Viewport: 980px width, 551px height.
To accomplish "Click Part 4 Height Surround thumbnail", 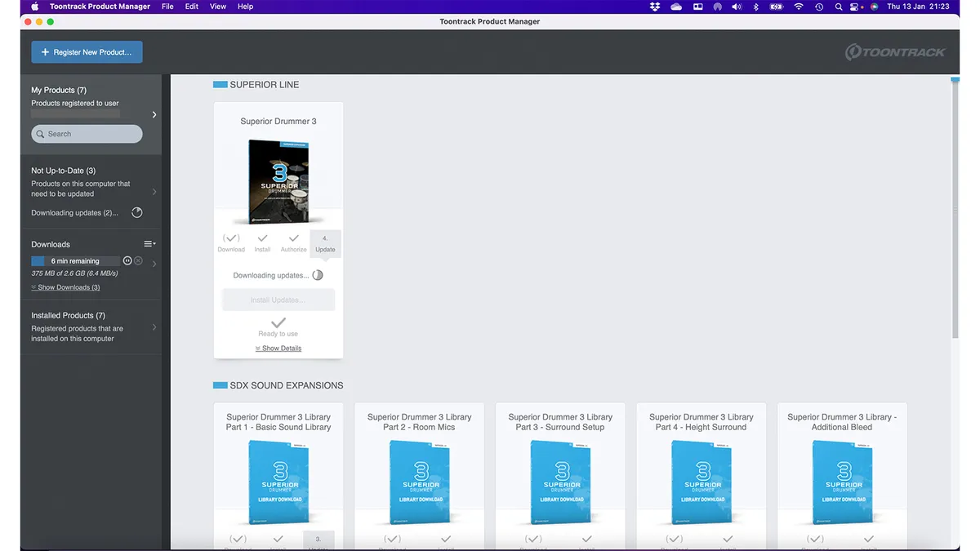I will coord(702,482).
